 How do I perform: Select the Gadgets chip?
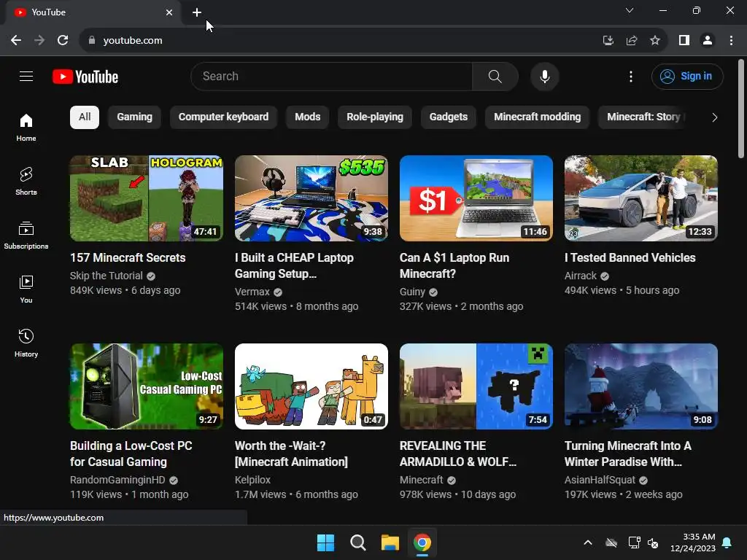coord(449,117)
